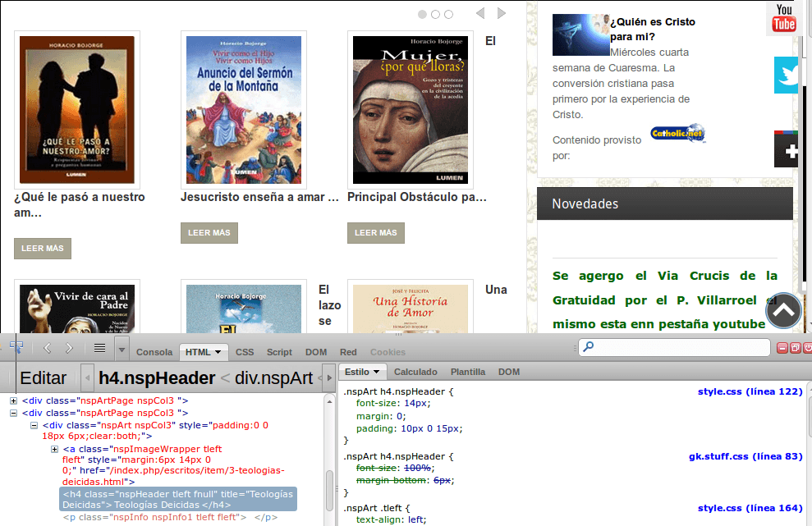The height and width of the screenshot is (526, 812).
Task: Click the Catholic.net logo
Action: [x=678, y=134]
